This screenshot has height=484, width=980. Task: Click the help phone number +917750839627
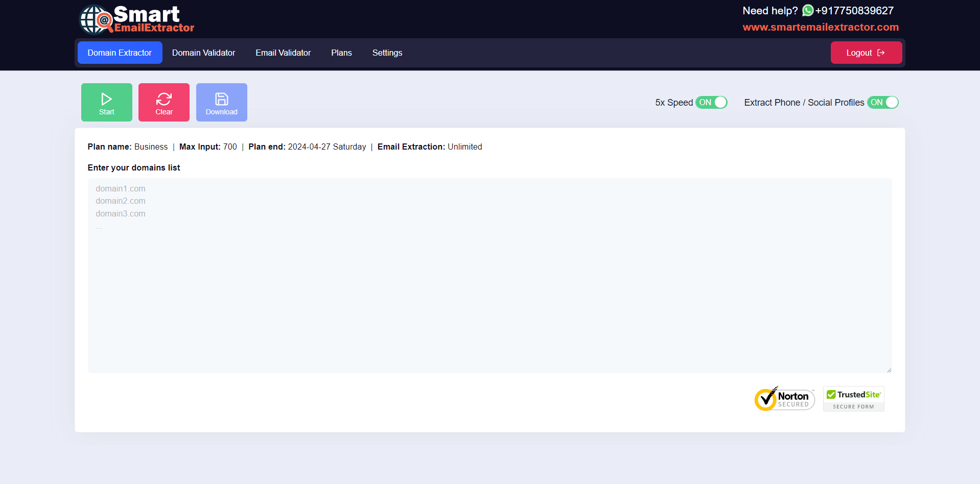click(854, 10)
